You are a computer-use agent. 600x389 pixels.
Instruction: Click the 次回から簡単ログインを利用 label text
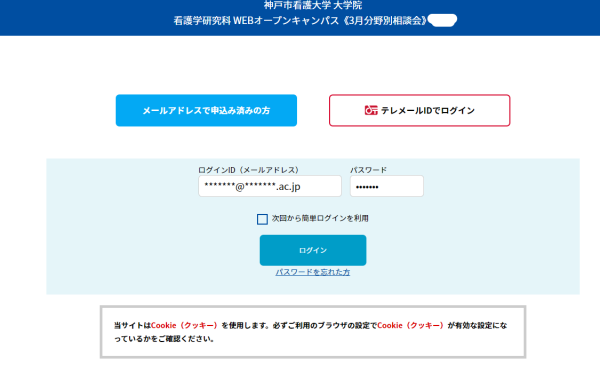[x=320, y=218]
